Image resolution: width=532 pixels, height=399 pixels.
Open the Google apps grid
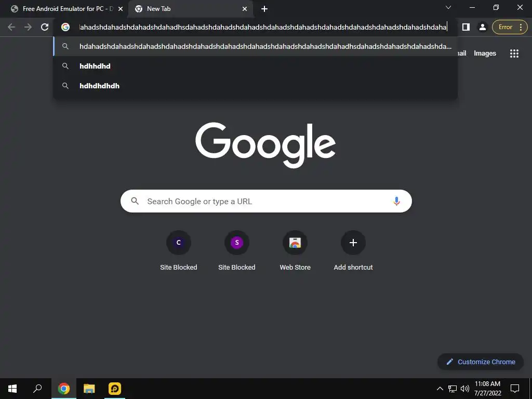coord(514,54)
